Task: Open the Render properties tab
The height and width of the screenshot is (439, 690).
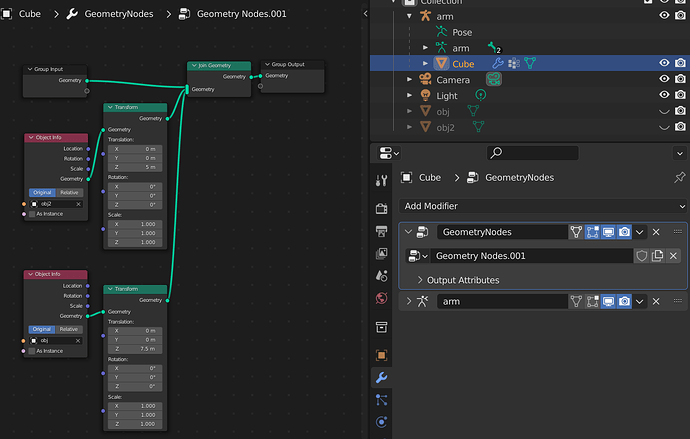Action: (x=382, y=209)
